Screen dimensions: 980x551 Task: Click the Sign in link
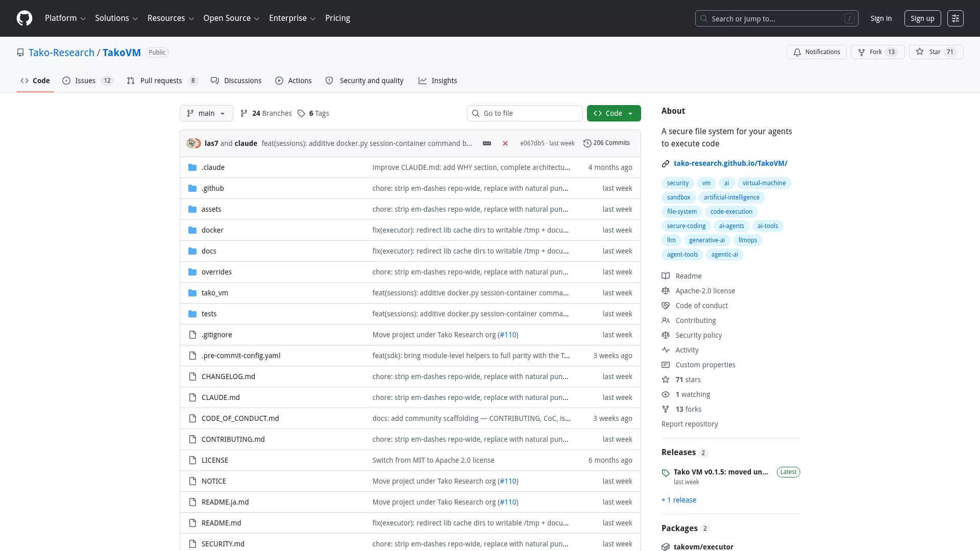click(881, 18)
